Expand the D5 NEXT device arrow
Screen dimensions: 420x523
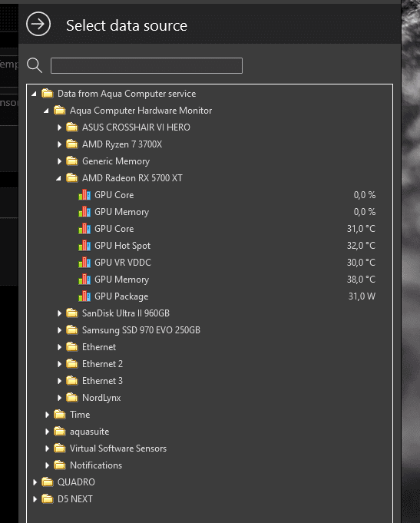[35, 499]
